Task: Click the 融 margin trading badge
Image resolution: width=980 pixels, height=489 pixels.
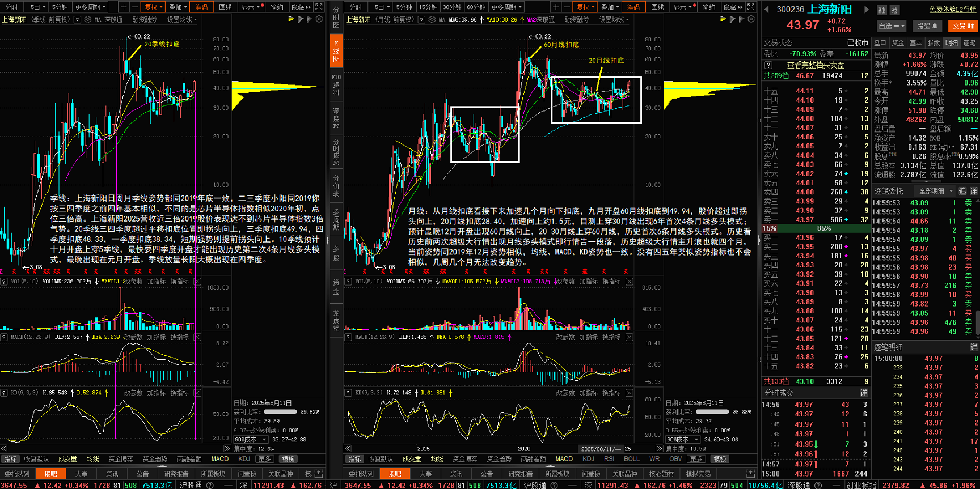Action: point(881,10)
